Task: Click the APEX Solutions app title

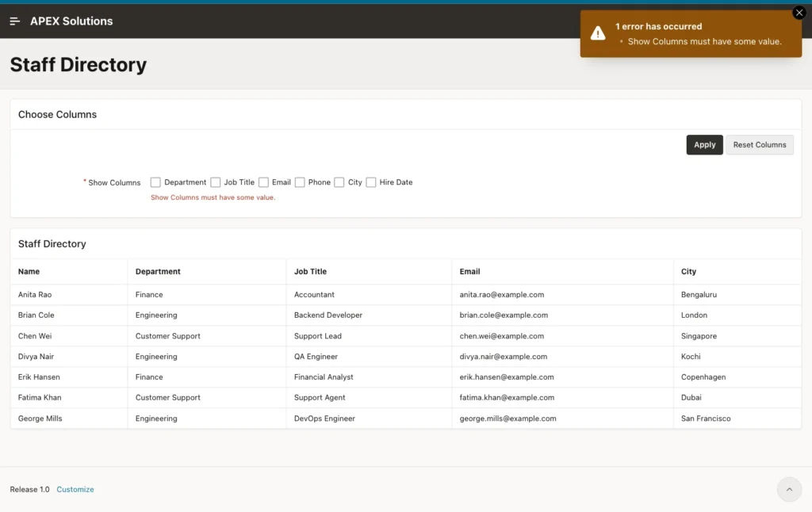Action: pyautogui.click(x=71, y=21)
